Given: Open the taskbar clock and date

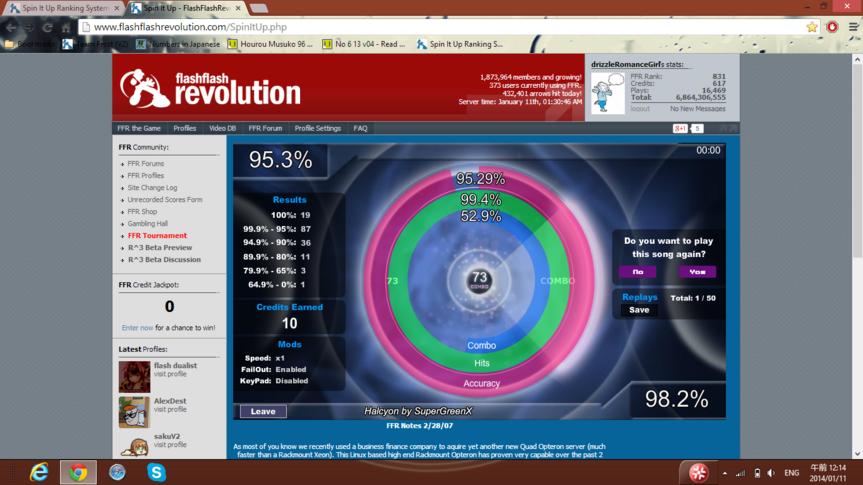Looking at the screenshot, I should pyautogui.click(x=828, y=473).
